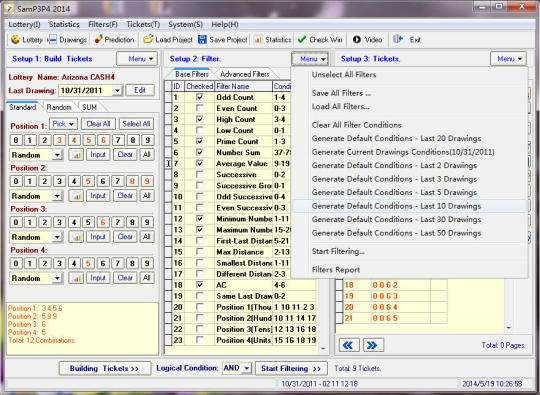The height and width of the screenshot is (395, 540).
Task: Click Position 1 Clear All button
Action: (x=98, y=124)
